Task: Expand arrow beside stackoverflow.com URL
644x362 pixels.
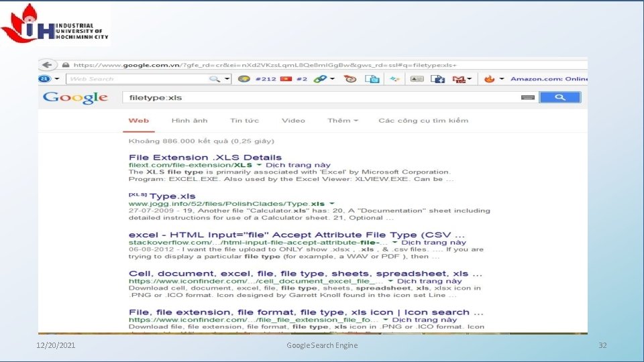Action: point(394,243)
